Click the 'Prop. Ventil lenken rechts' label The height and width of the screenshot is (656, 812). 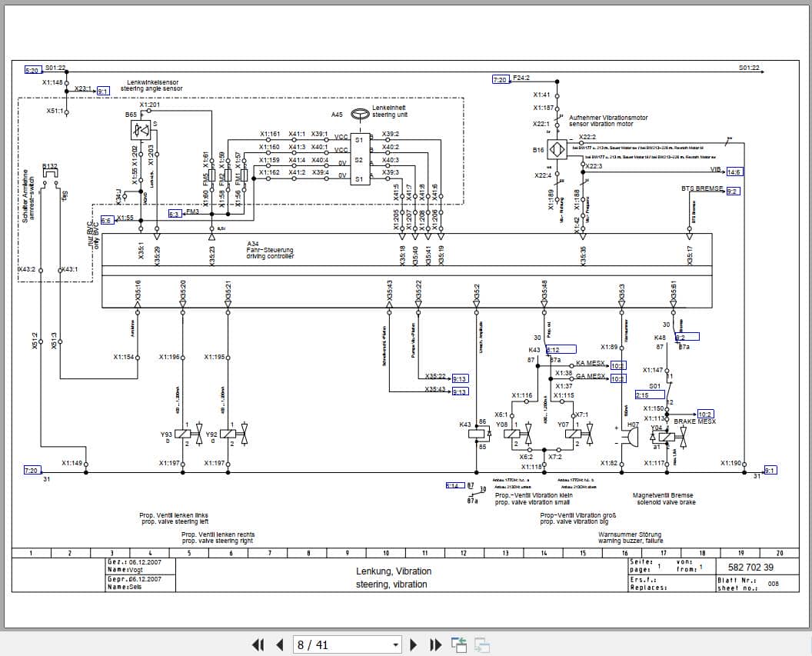[x=218, y=534]
